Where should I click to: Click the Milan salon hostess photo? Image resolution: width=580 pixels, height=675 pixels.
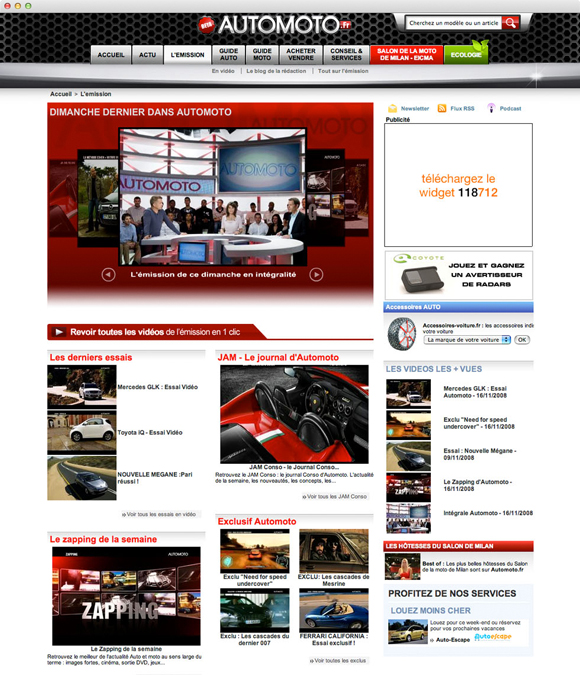[402, 567]
